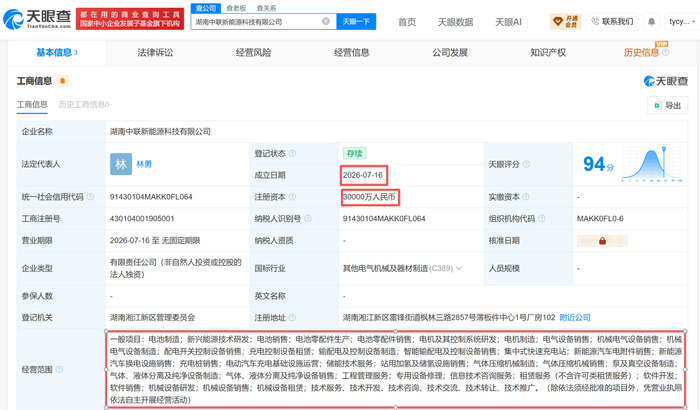
Task: Click the orange bell icon beside 工商信息 heading
Action: [x=62, y=81]
